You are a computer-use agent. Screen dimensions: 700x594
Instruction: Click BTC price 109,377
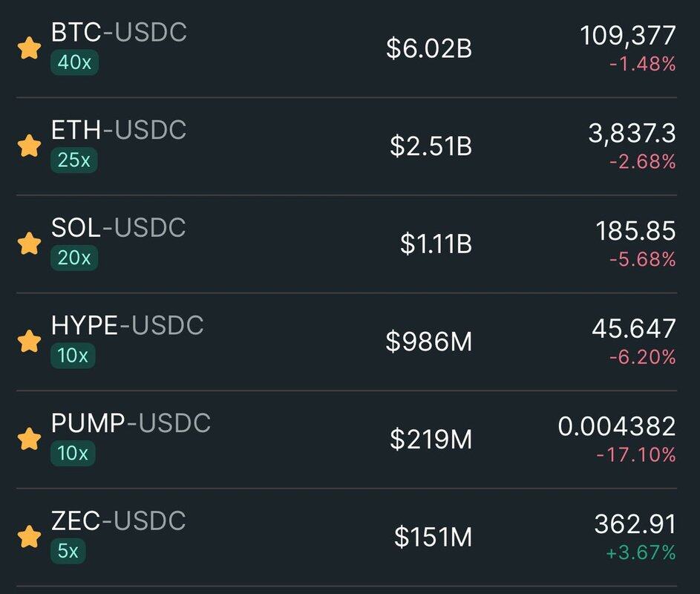628,35
